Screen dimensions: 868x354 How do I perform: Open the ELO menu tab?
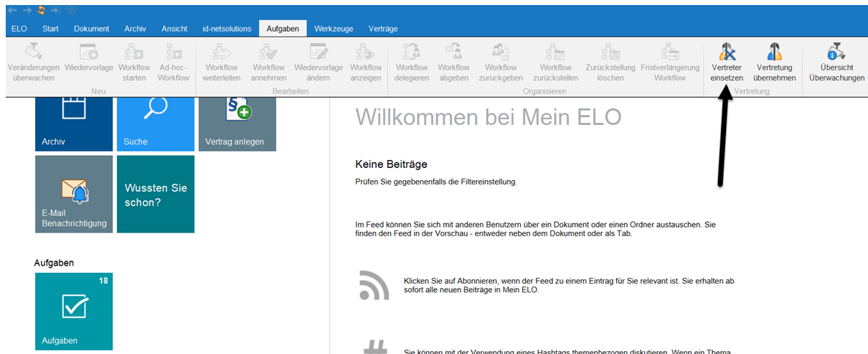pos(19,29)
